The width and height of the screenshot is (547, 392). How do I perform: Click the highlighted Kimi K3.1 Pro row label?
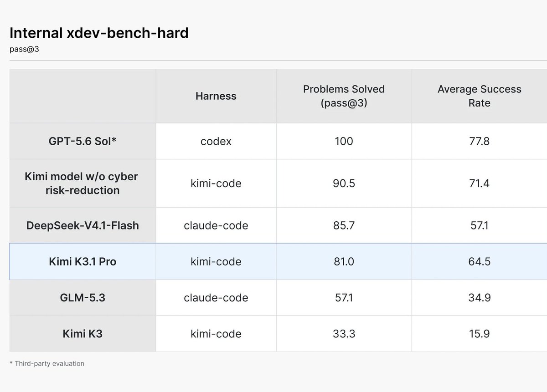click(x=83, y=262)
